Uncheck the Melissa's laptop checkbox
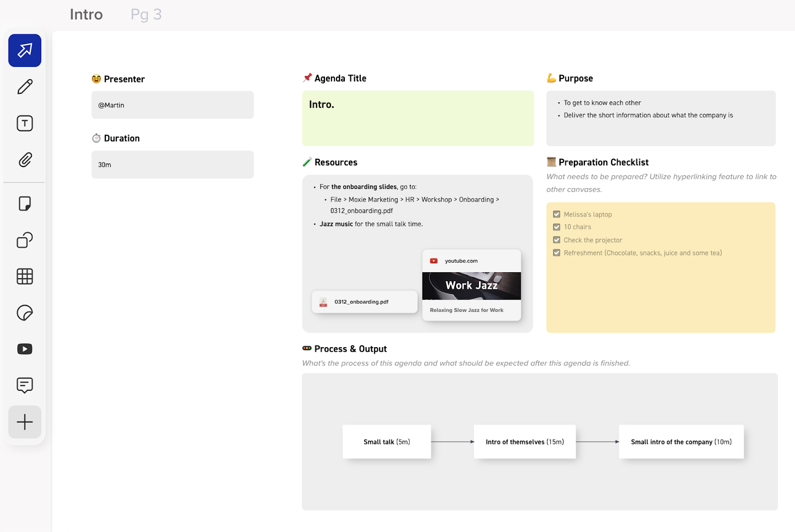This screenshot has height=532, width=795. click(x=556, y=215)
